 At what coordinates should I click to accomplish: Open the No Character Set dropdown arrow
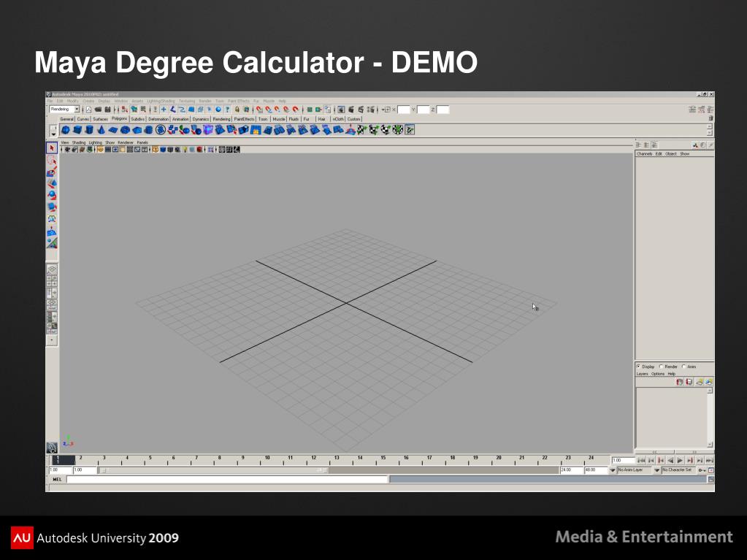(x=657, y=470)
